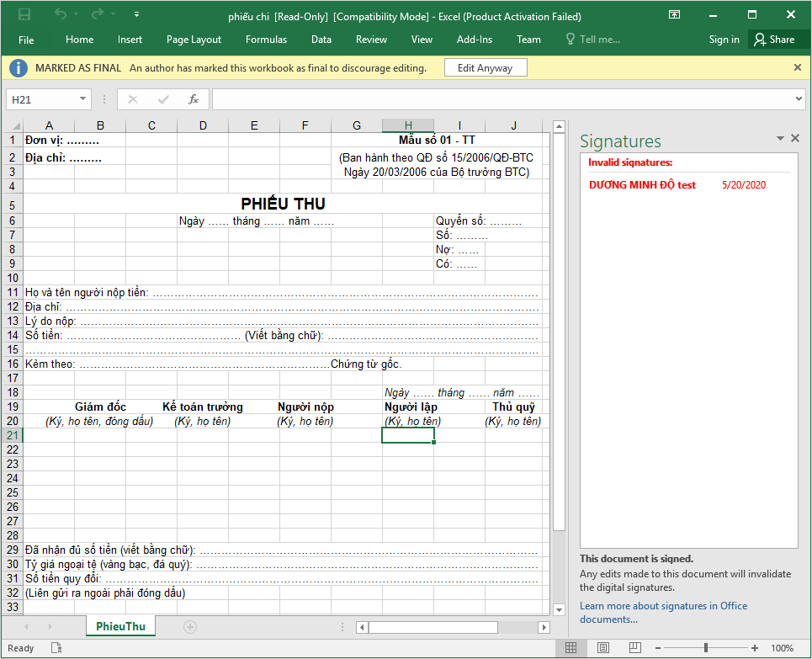
Task: Expand the formula bar
Action: pyautogui.click(x=799, y=99)
